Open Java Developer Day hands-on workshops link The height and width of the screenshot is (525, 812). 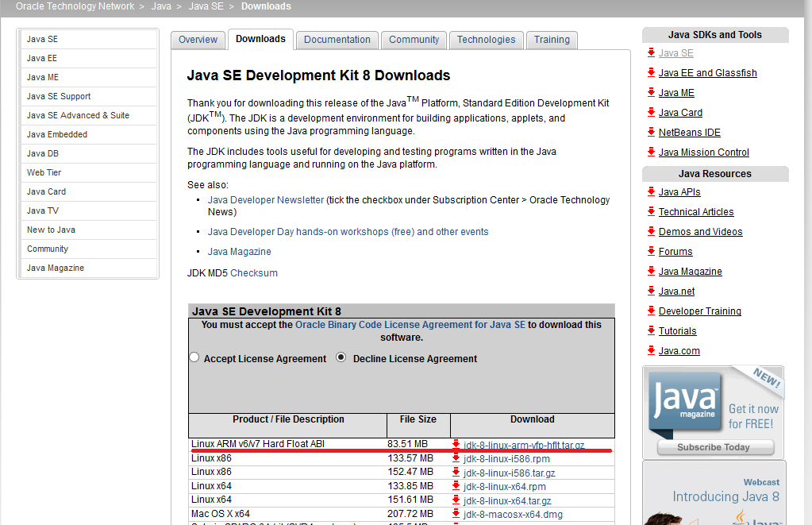(x=348, y=232)
